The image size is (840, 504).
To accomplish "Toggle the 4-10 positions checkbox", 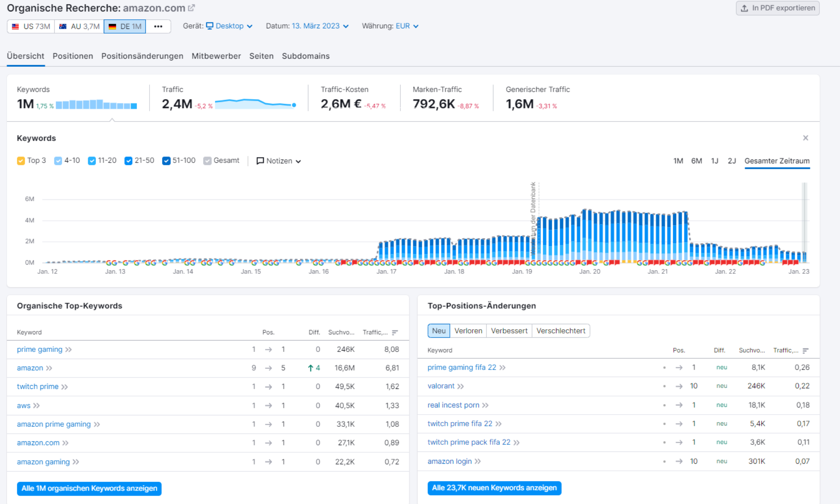I will point(58,161).
